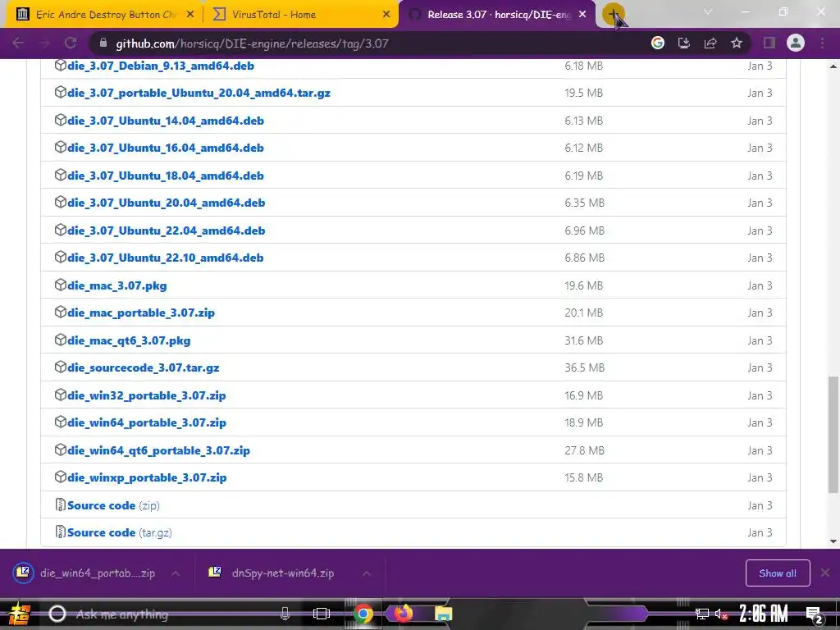Click file icon beside Source code (tar.gz)
The width and height of the screenshot is (840, 630).
61,532
